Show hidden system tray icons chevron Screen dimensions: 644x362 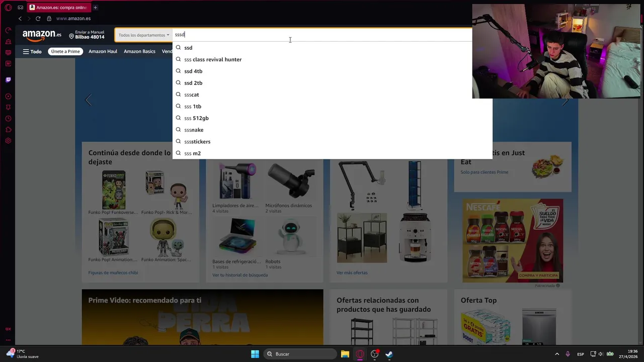(x=556, y=354)
